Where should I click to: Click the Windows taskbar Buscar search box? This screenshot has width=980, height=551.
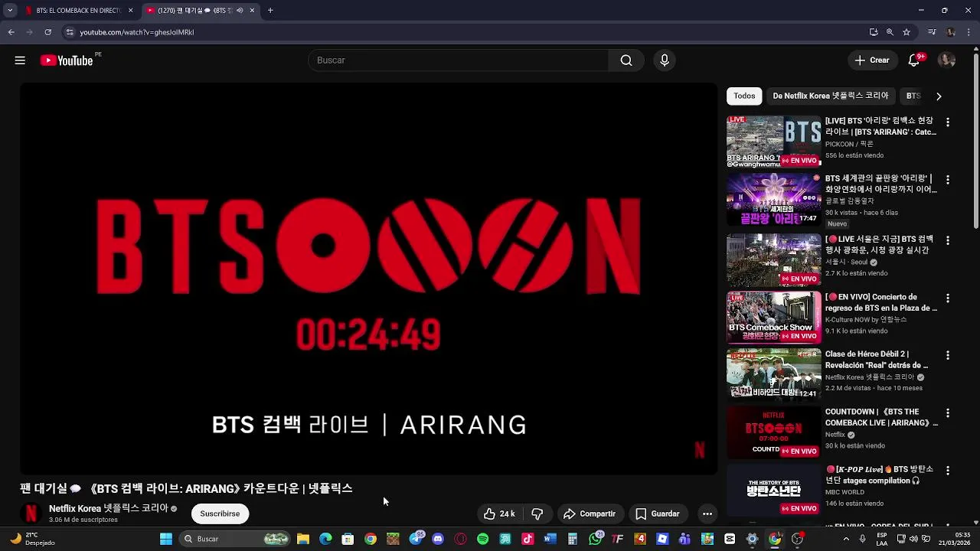click(236, 539)
